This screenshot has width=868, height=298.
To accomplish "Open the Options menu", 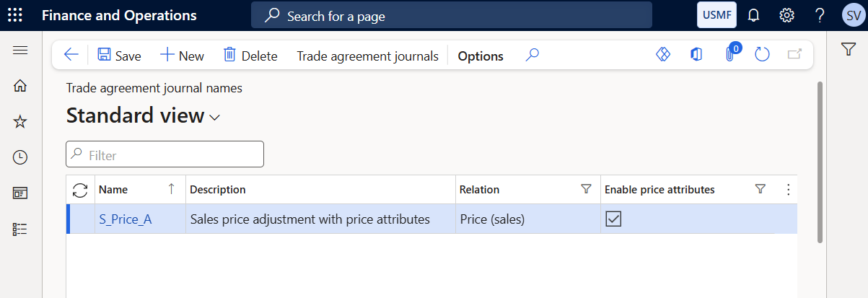I will pos(481,56).
